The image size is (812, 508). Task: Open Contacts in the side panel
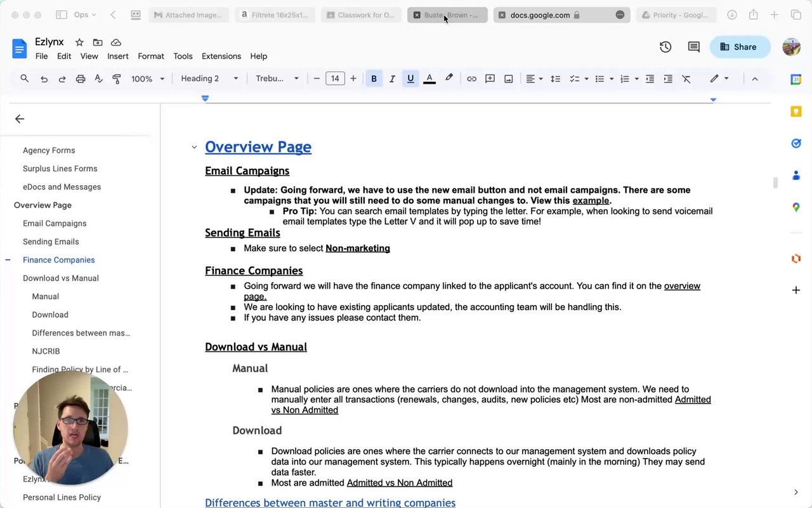point(796,176)
